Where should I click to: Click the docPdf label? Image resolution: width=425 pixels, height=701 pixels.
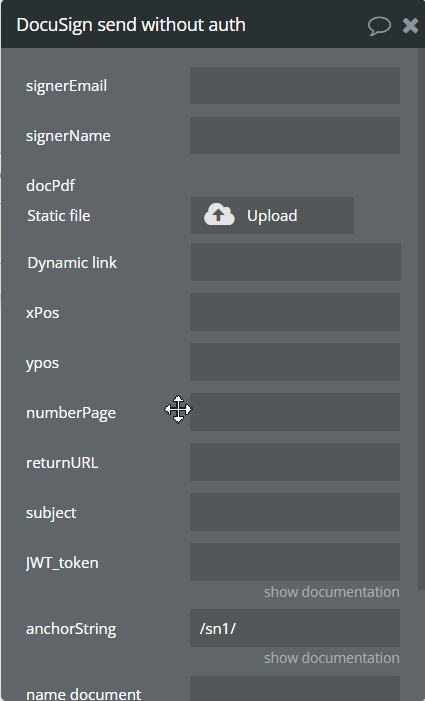click(50, 186)
